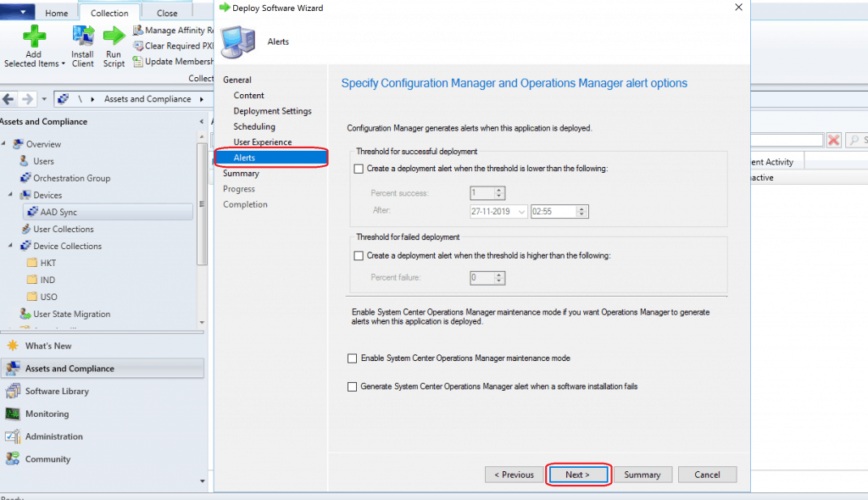Click the Install Client icon
This screenshot has height=500, width=868.
(83, 37)
